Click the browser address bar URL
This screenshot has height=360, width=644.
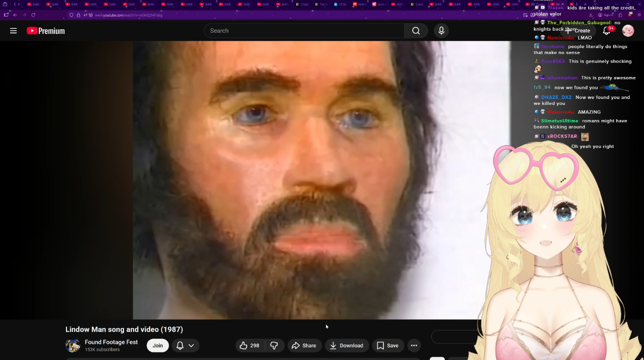[x=129, y=15]
